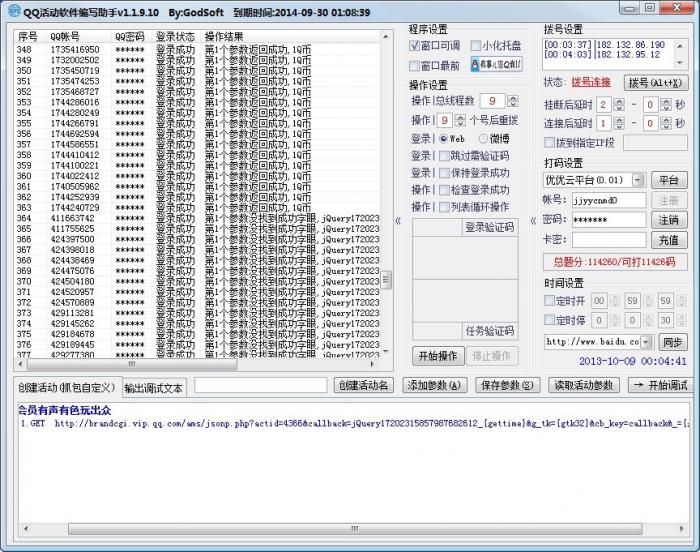
Task: Enable the 拔到指定IP段 checkbox
Action: 549,142
